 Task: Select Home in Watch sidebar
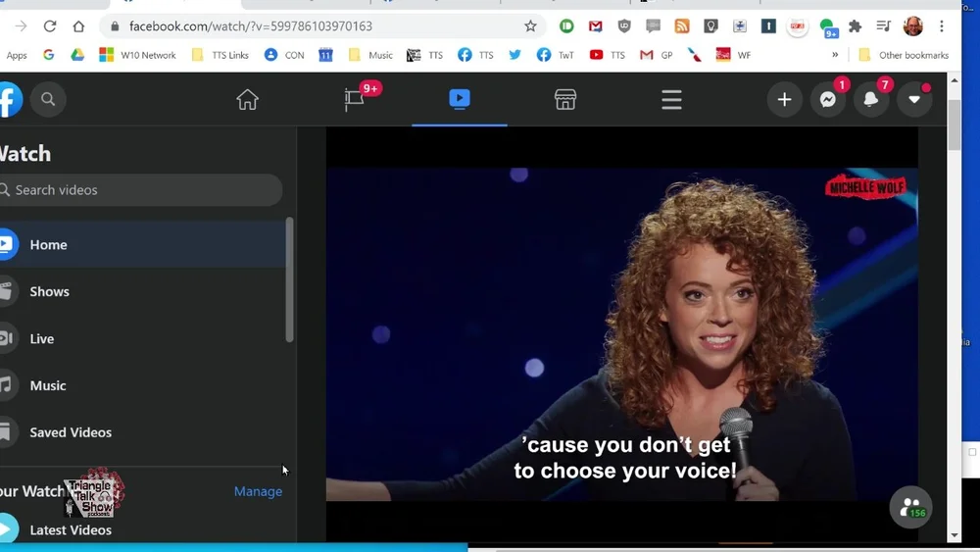click(142, 244)
